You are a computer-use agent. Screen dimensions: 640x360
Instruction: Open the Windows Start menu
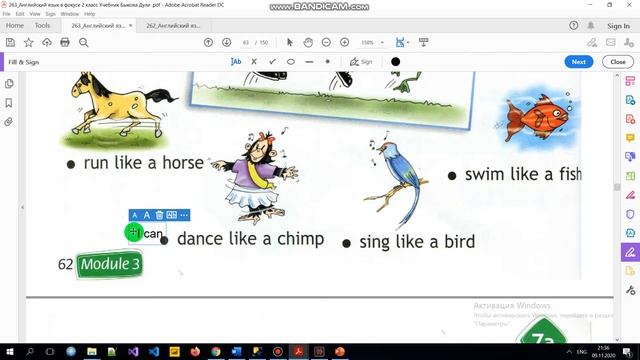9,351
